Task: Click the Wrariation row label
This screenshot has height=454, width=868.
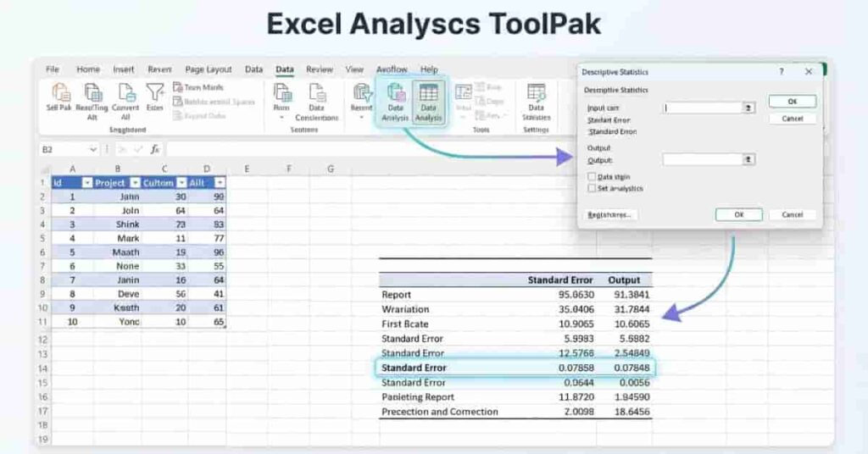Action: (x=404, y=309)
